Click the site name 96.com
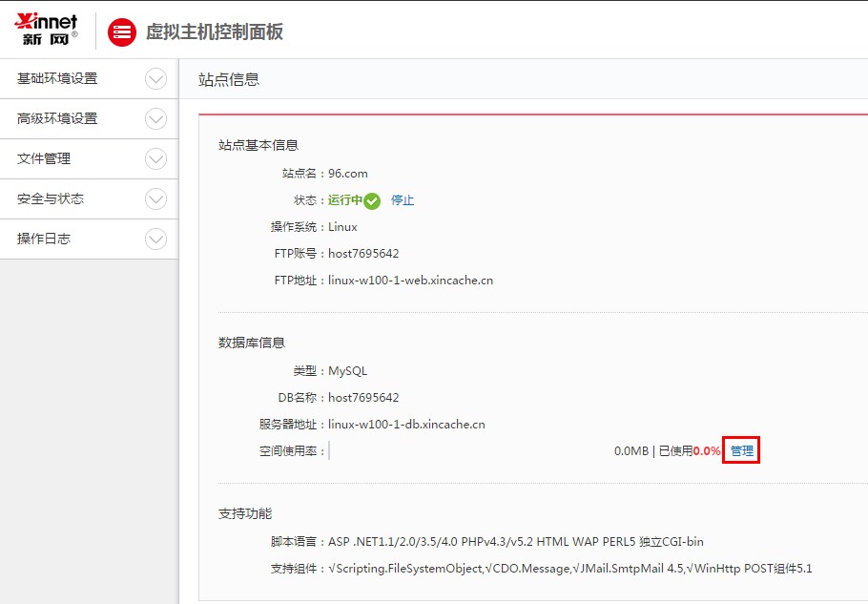Screen dimensions: 868x604 point(347,174)
